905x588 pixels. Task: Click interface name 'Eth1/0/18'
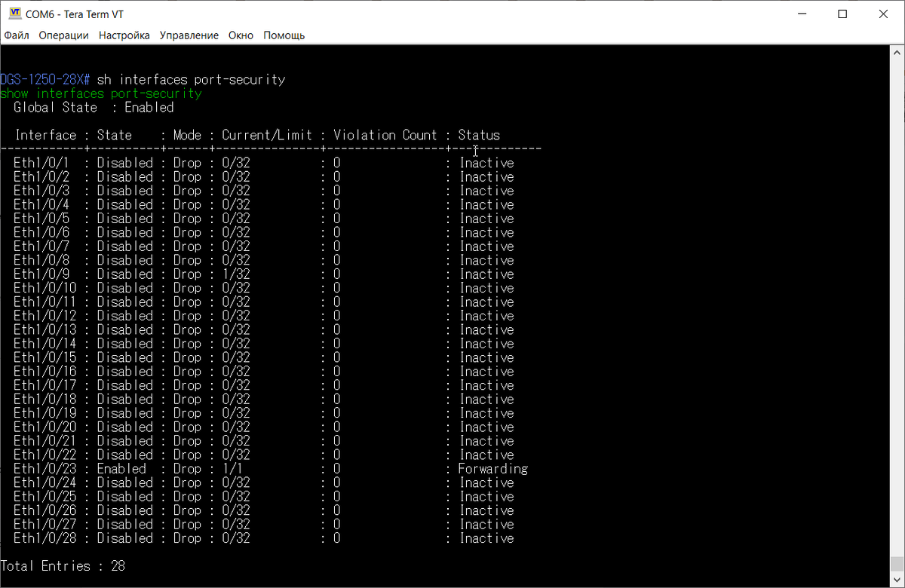pyautogui.click(x=45, y=400)
